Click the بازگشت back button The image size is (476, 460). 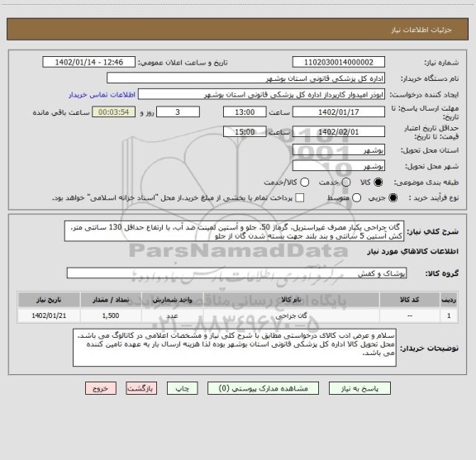(141, 388)
